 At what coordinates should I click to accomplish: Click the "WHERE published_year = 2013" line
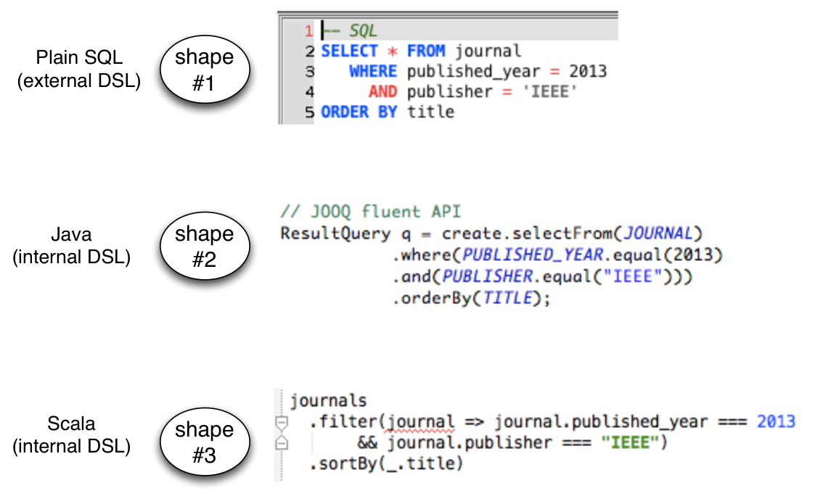tap(478, 71)
